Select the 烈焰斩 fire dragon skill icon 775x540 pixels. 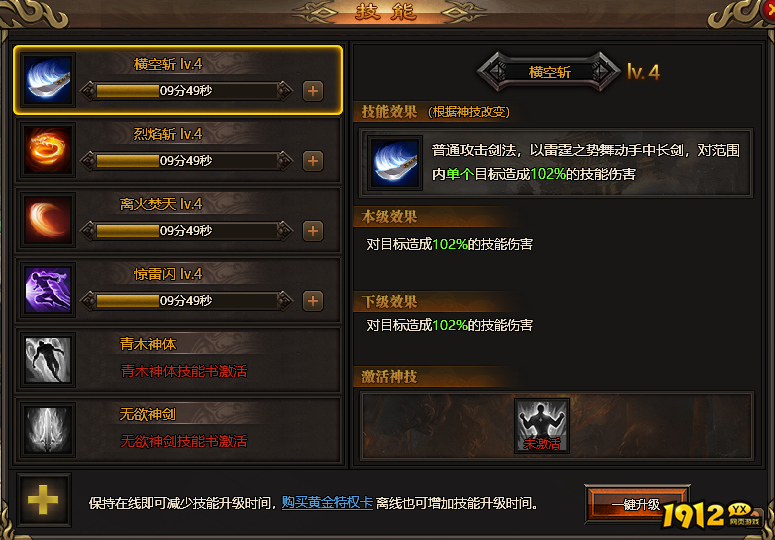(x=48, y=150)
